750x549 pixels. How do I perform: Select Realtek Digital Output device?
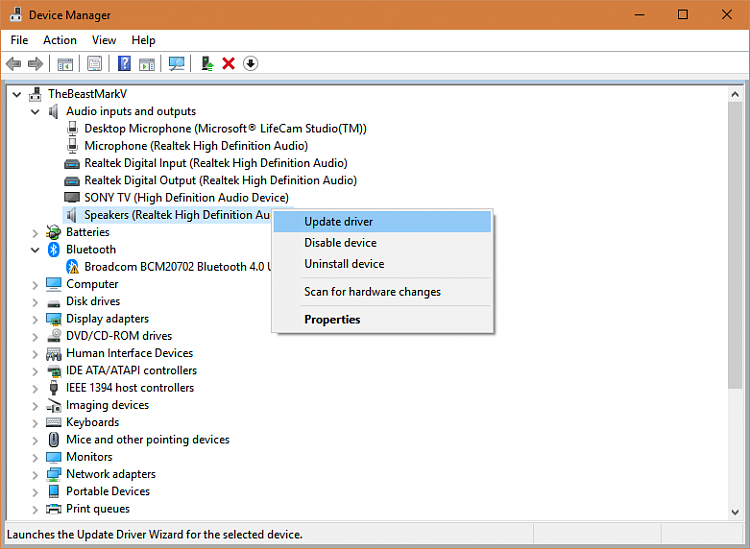(x=221, y=180)
